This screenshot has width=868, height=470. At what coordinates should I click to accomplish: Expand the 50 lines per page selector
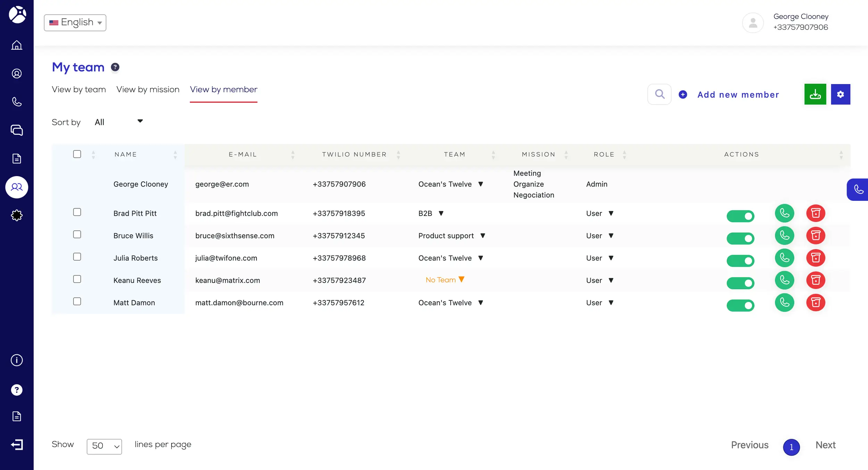(104, 446)
